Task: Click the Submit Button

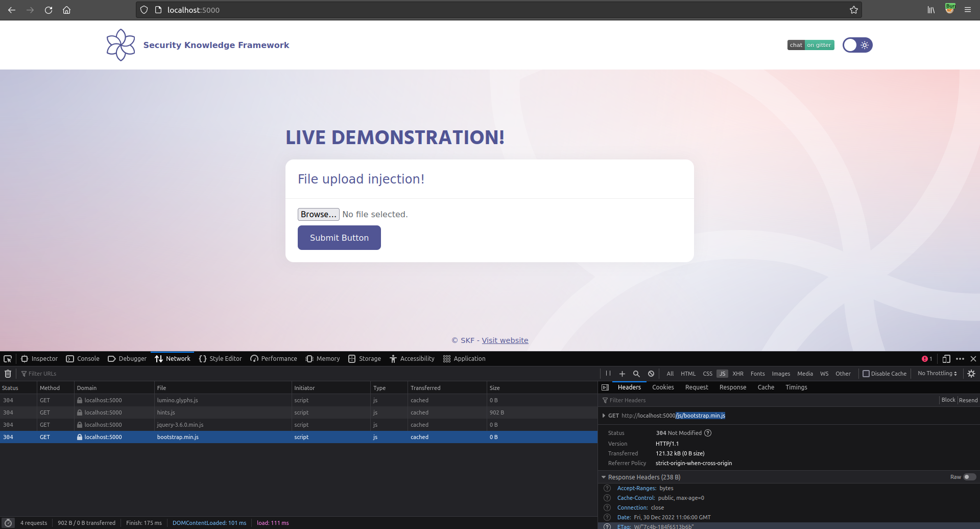Action: (339, 238)
